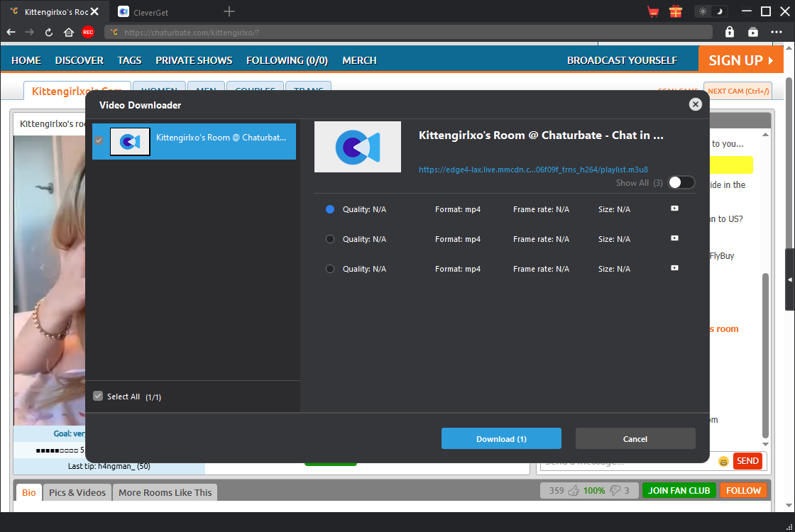Open the three-dot more menu
Viewport: 795px width, 532px height.
777,32
